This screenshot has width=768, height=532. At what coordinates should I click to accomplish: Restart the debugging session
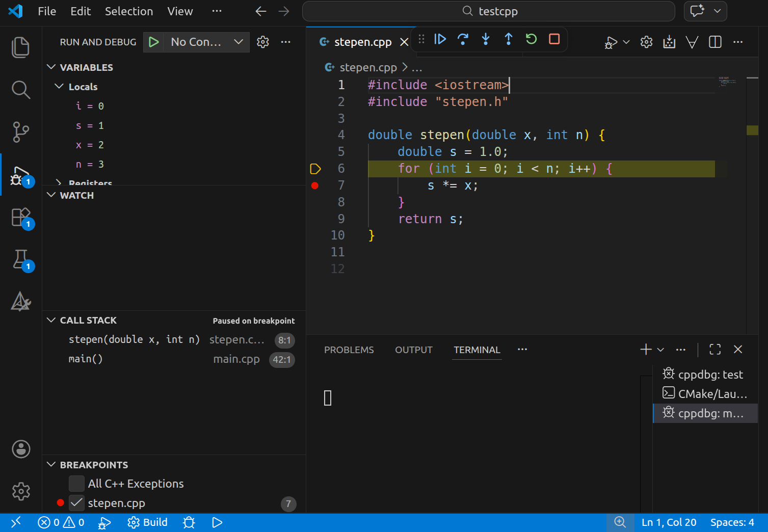click(x=531, y=39)
